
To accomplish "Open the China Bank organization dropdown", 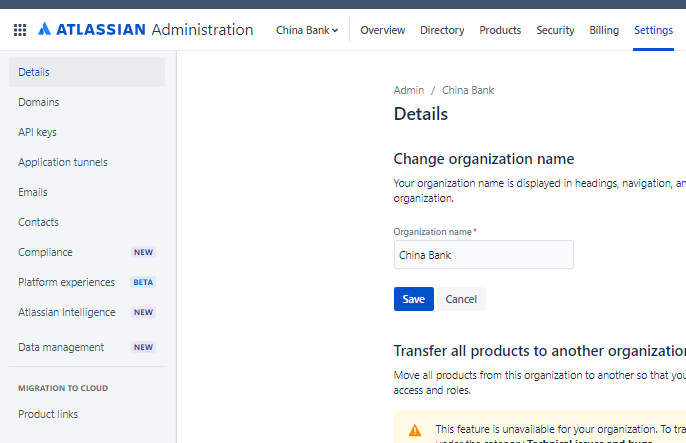I will [x=307, y=30].
